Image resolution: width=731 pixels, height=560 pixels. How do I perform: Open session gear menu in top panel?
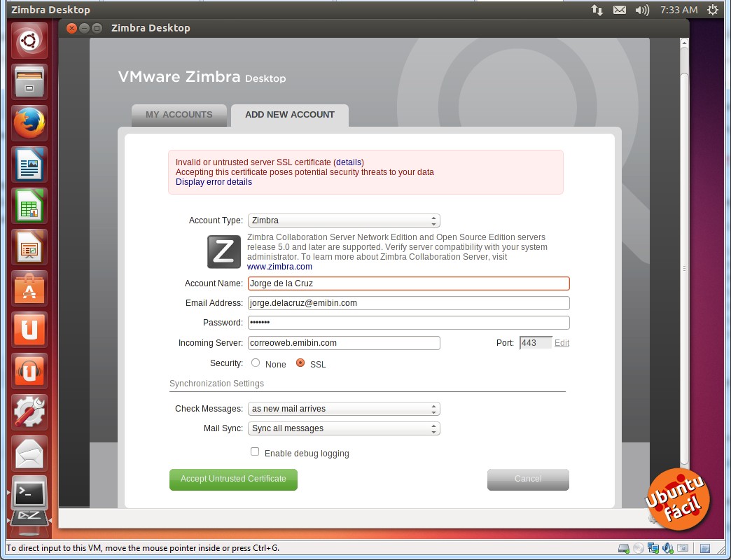pyautogui.click(x=713, y=10)
